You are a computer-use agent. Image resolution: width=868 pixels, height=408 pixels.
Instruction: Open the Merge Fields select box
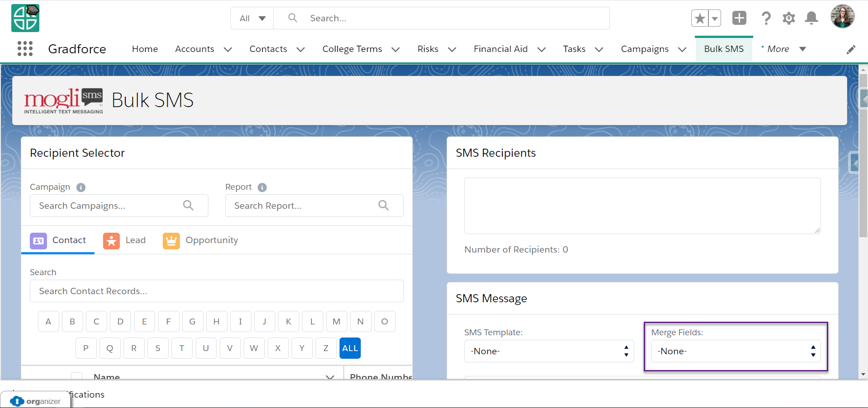736,351
